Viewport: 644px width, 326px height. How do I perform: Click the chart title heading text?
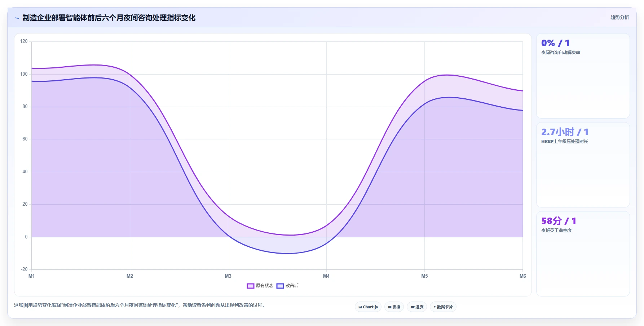(109, 18)
